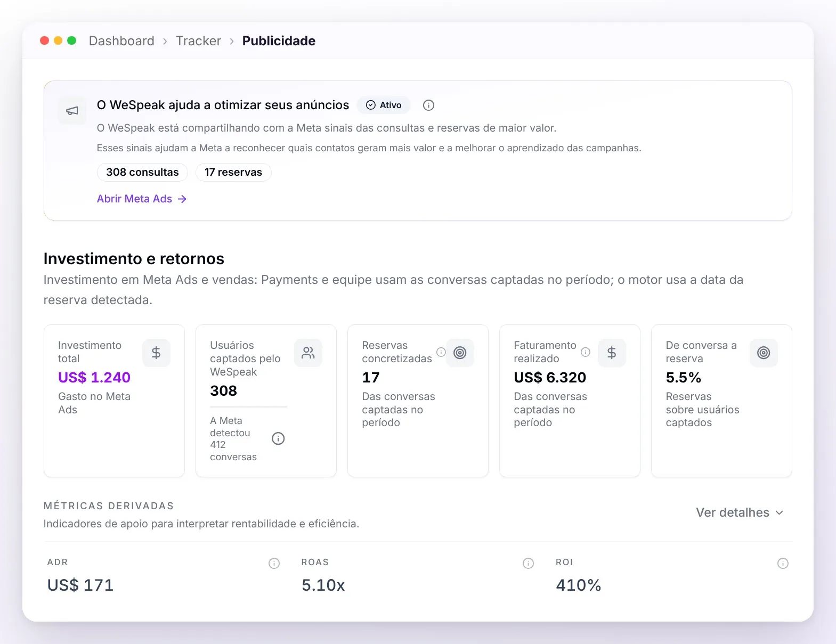836x644 pixels.
Task: Click the 17 reservas chip
Action: (233, 172)
